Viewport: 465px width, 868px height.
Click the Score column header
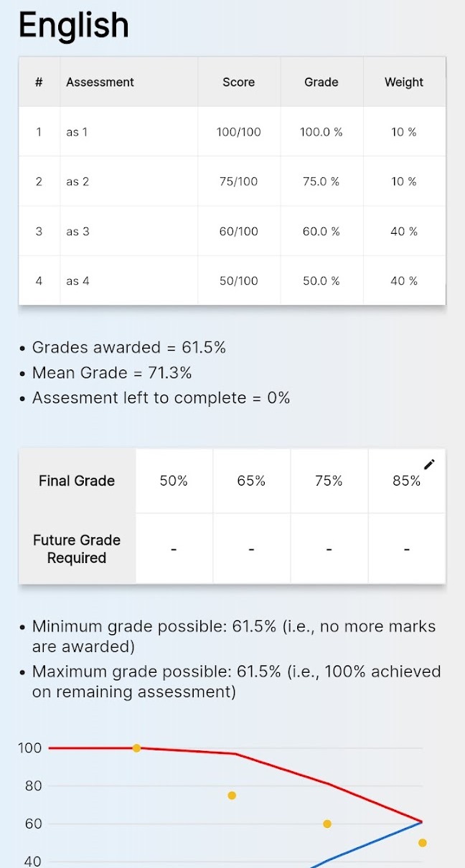pyautogui.click(x=239, y=82)
